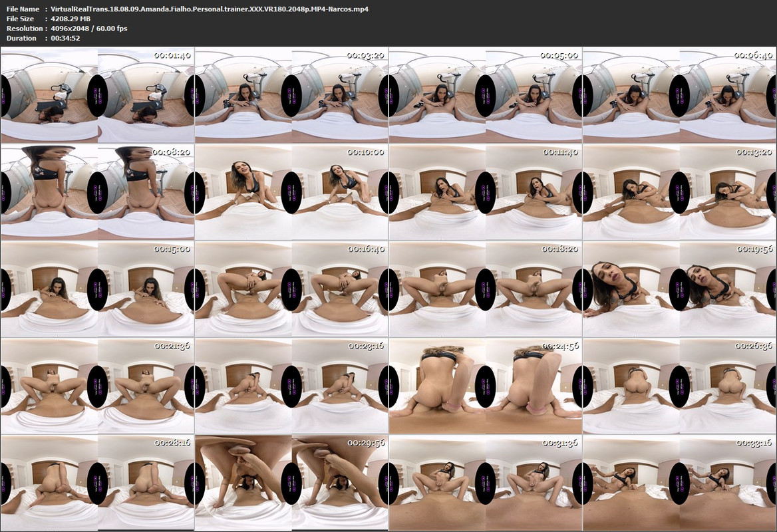Click the frame stamped 00:33:16
Image resolution: width=777 pixels, height=532 pixels.
pyautogui.click(x=679, y=483)
